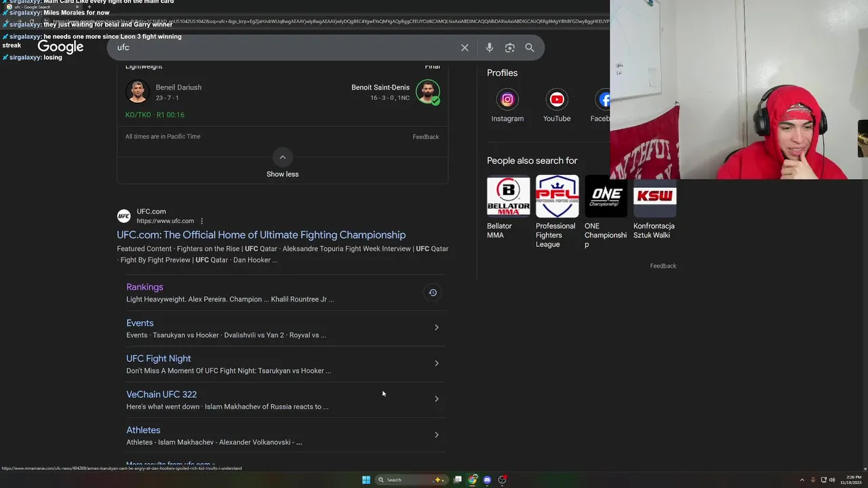The width and height of the screenshot is (868, 488).
Task: Click the volume icon in system tray
Action: click(x=832, y=480)
